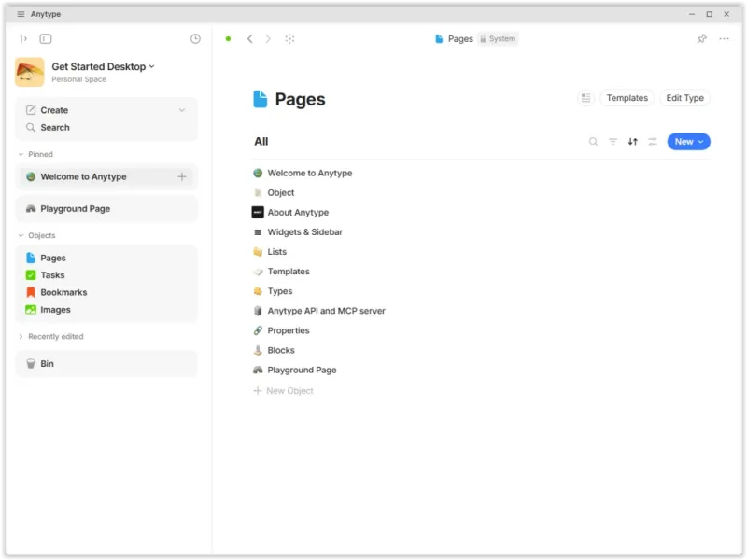The height and width of the screenshot is (560, 747).
Task: Click the Edit Type button
Action: pos(684,98)
